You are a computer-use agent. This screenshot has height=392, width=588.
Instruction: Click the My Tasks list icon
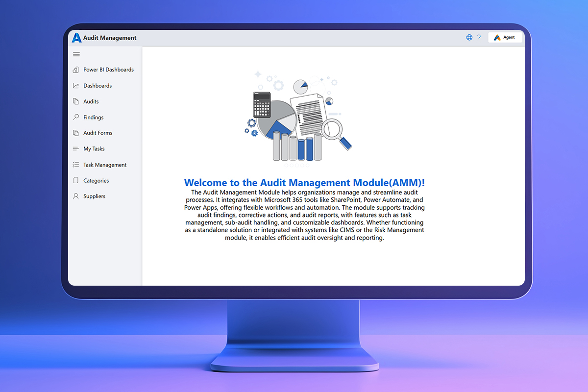(x=76, y=148)
